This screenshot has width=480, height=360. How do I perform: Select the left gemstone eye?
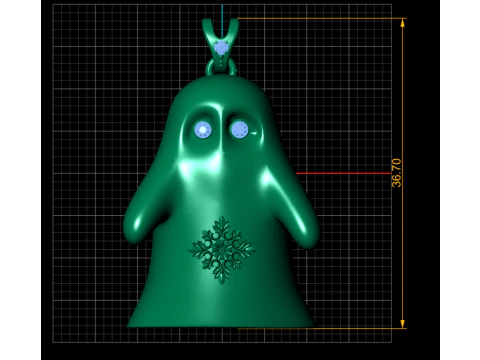click(203, 130)
